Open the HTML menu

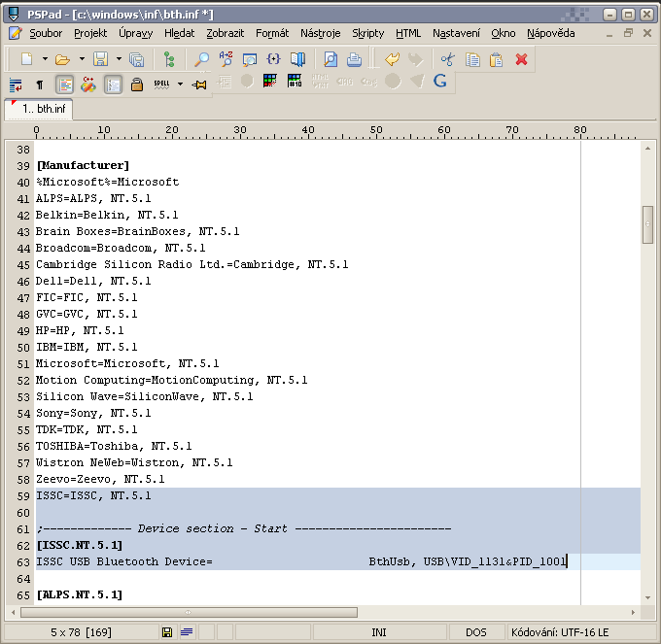tap(407, 33)
